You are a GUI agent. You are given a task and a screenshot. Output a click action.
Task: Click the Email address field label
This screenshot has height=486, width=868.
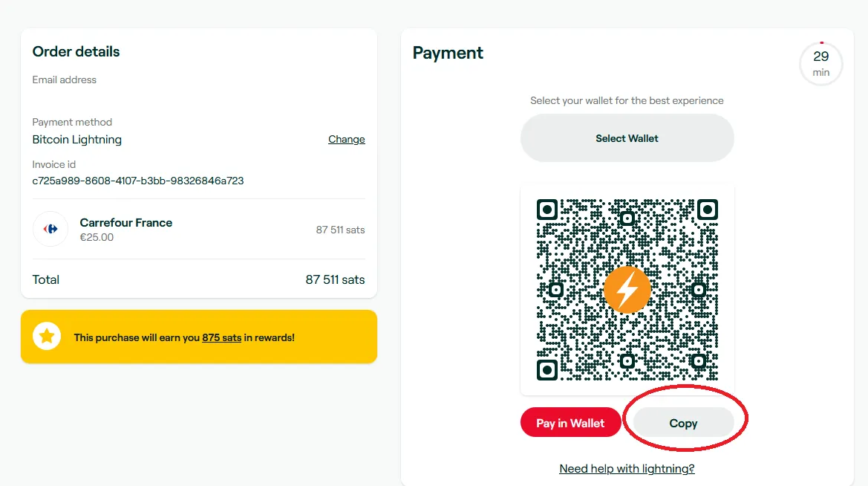pyautogui.click(x=64, y=80)
